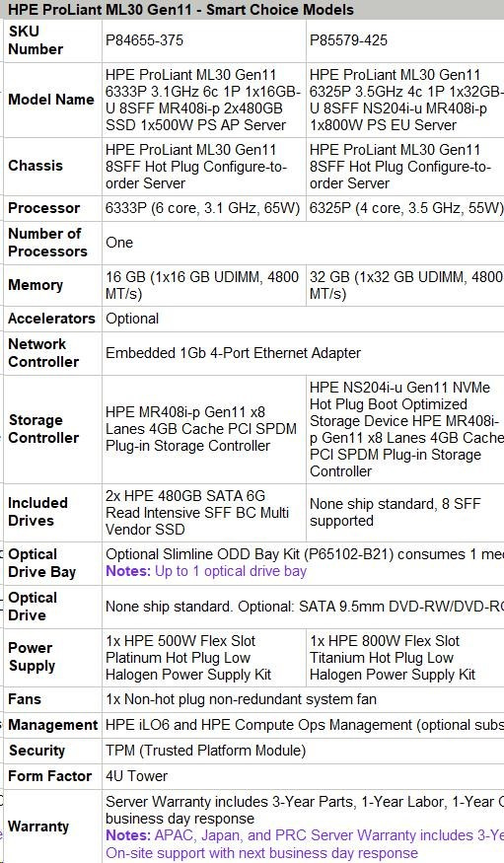Select the 6325P processor cell
Screen dimensions: 504x863
406,208
